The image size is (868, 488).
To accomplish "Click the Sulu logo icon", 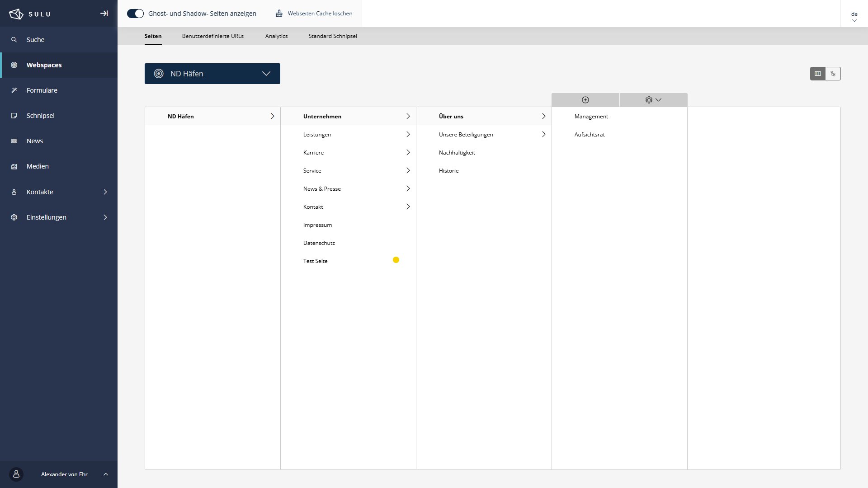I will click(16, 14).
